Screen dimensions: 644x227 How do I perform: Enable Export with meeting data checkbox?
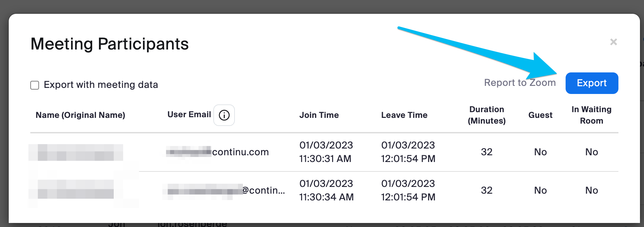tap(35, 85)
